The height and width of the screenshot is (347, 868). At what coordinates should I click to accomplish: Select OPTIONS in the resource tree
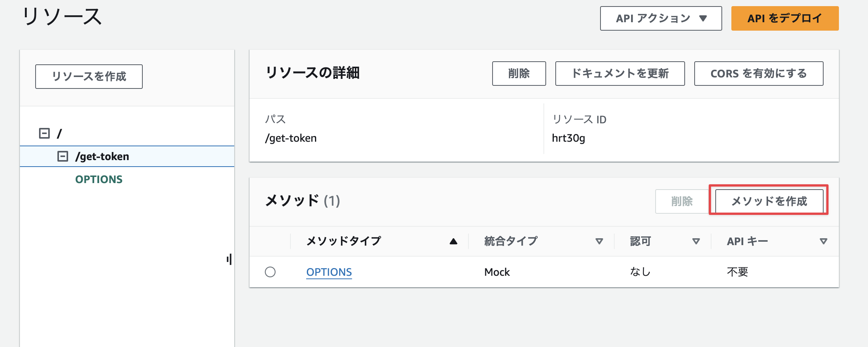tap(99, 179)
